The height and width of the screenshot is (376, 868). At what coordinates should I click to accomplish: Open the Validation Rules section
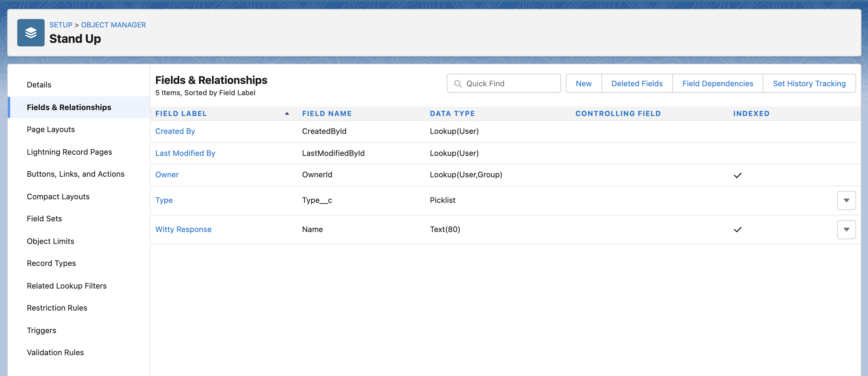[55, 352]
